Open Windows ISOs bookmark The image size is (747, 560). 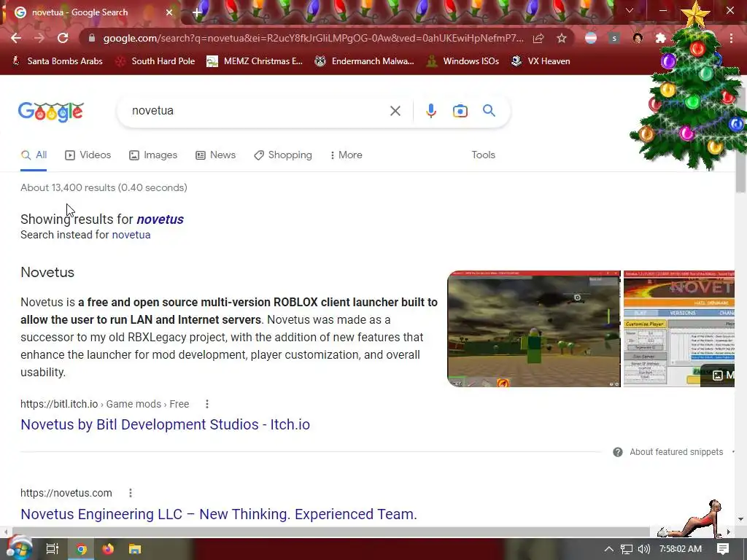pos(463,61)
